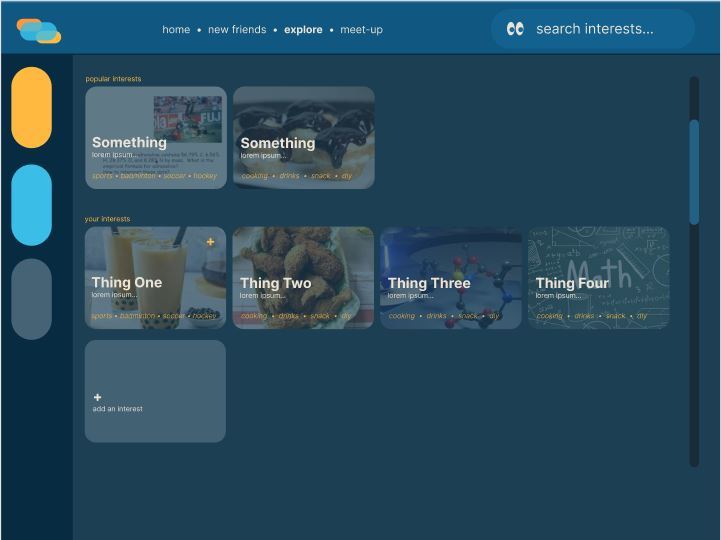Click the cloud logo in the header

pos(39,31)
